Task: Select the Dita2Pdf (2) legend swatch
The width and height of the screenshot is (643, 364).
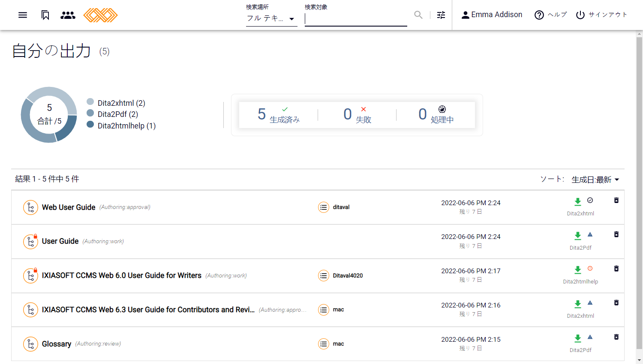Action: coord(90,113)
